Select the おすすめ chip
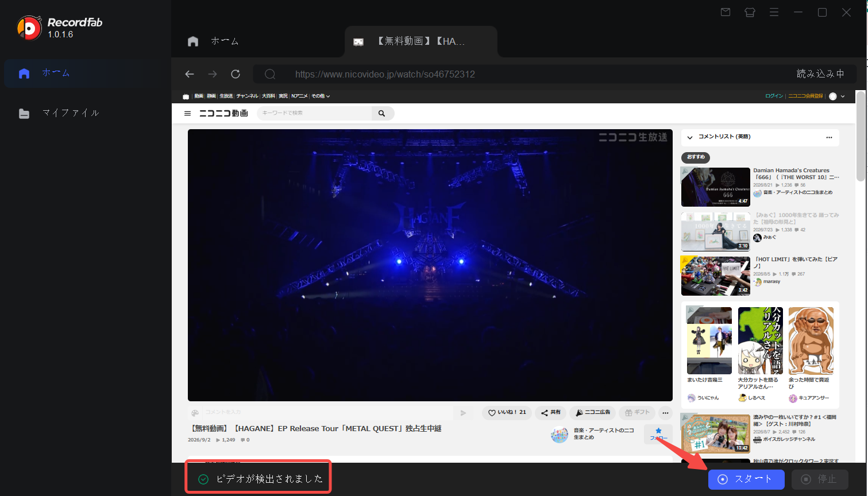The image size is (868, 496). point(696,157)
